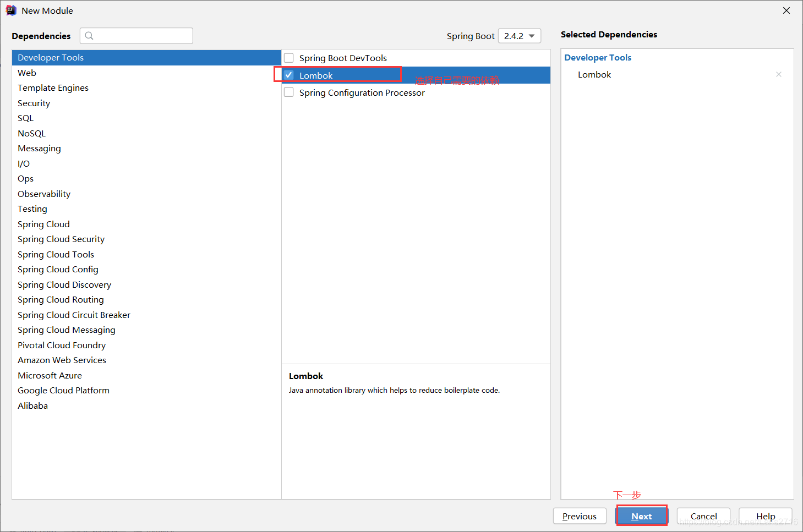803x532 pixels.
Task: Click the Spring Boot DevTools label text
Action: click(x=343, y=58)
